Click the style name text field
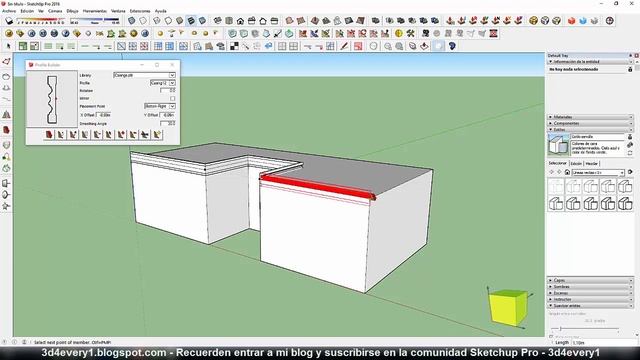The height and width of the screenshot is (360, 640). tap(598, 137)
